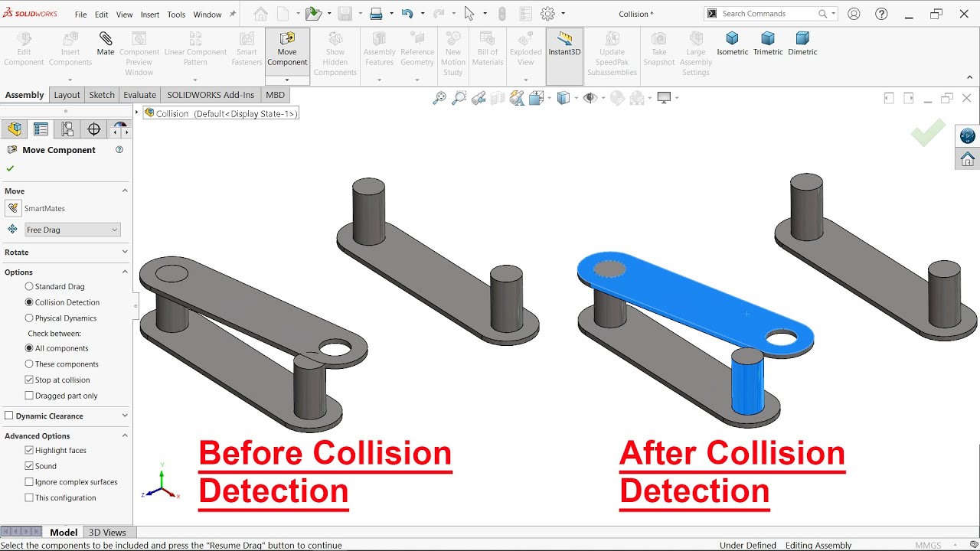
Task: Select the Physical Dynamics radio option
Action: pyautogui.click(x=29, y=318)
